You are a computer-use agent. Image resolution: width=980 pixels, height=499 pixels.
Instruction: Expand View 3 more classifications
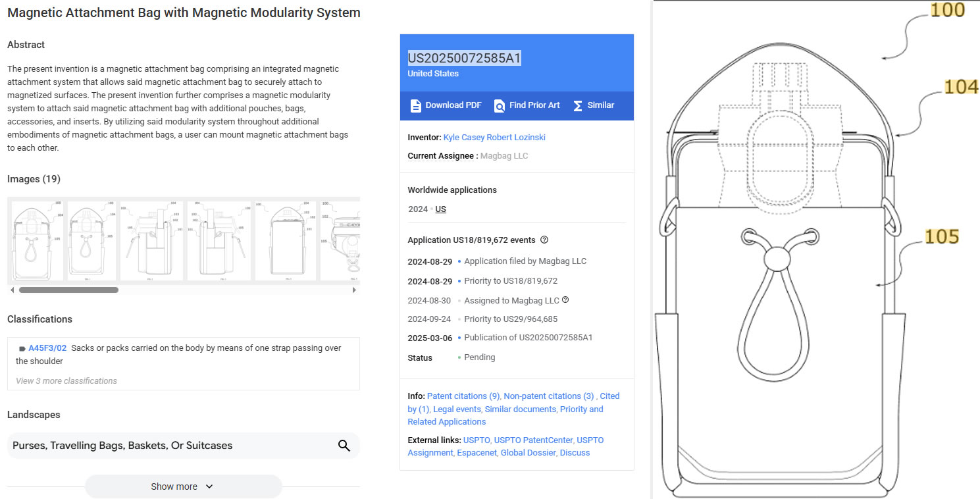[66, 381]
